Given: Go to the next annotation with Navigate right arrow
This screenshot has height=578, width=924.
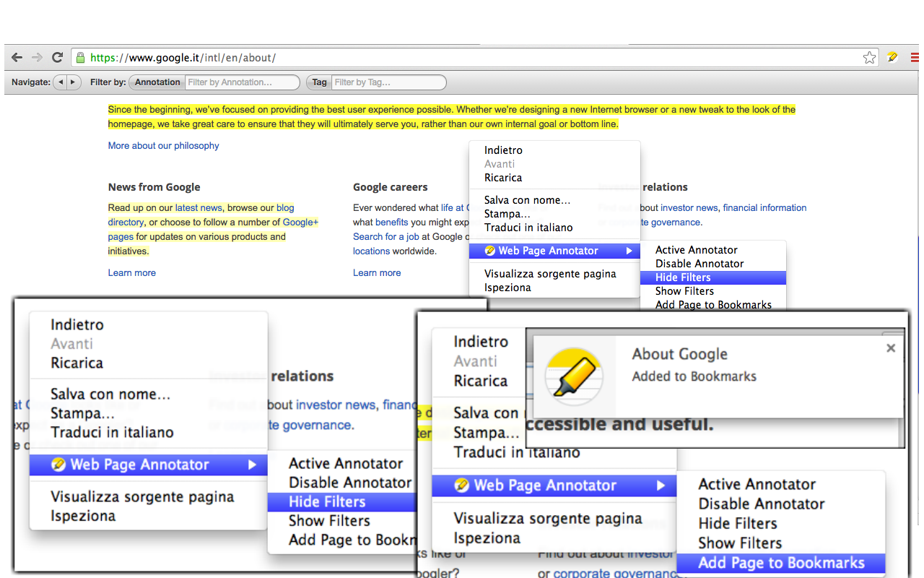Looking at the screenshot, I should (x=73, y=82).
